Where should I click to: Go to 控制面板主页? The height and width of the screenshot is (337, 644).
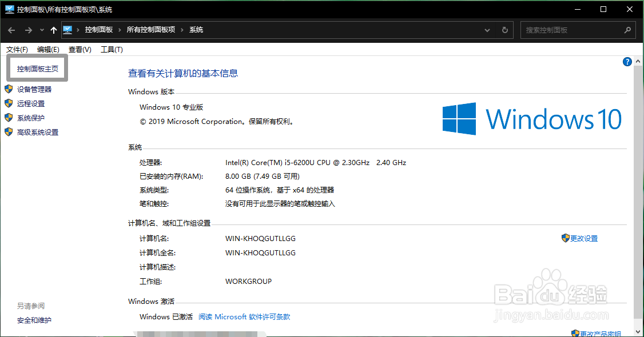point(37,69)
